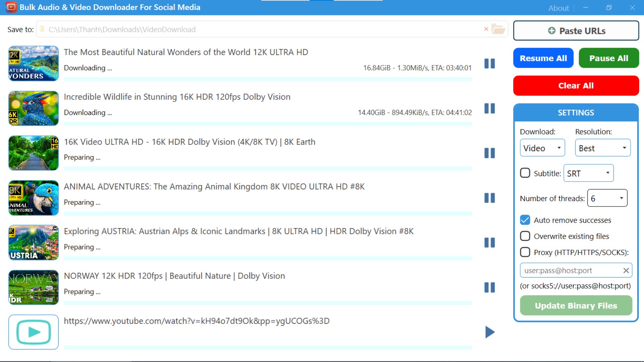Viewport: 644px width, 362px height.
Task: Pause the ANIMAL ADVENTURES 8K item
Action: click(x=489, y=198)
